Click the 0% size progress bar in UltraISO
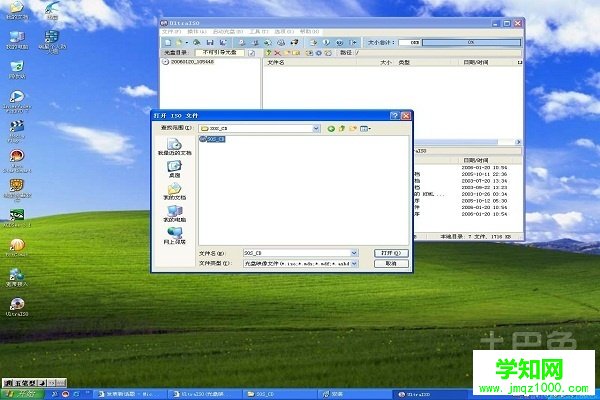The image size is (600, 400). (471, 42)
